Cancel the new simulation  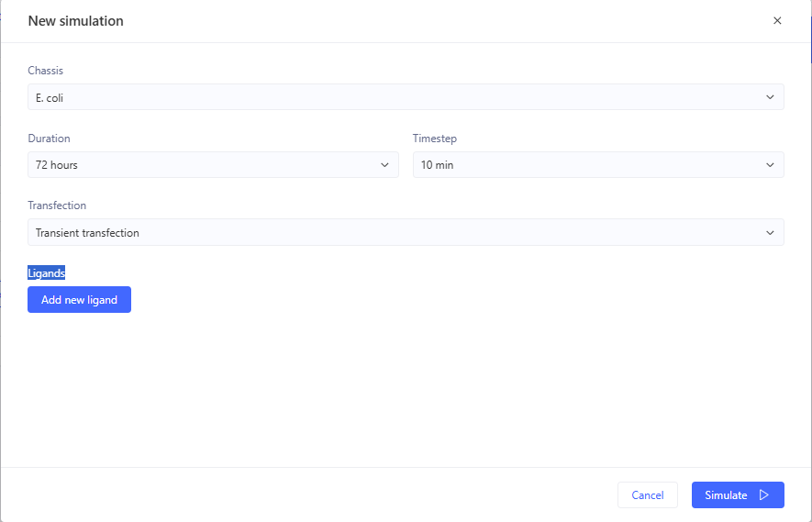648,495
